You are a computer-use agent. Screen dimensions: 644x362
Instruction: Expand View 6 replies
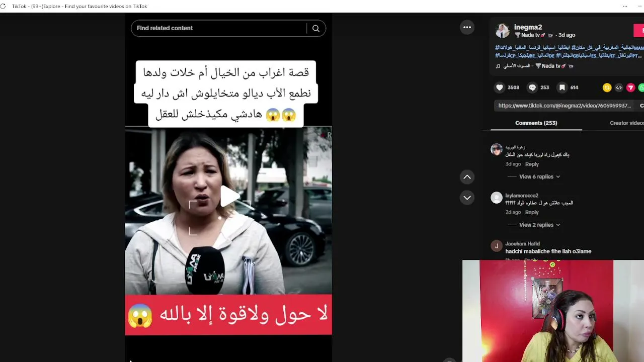click(539, 176)
